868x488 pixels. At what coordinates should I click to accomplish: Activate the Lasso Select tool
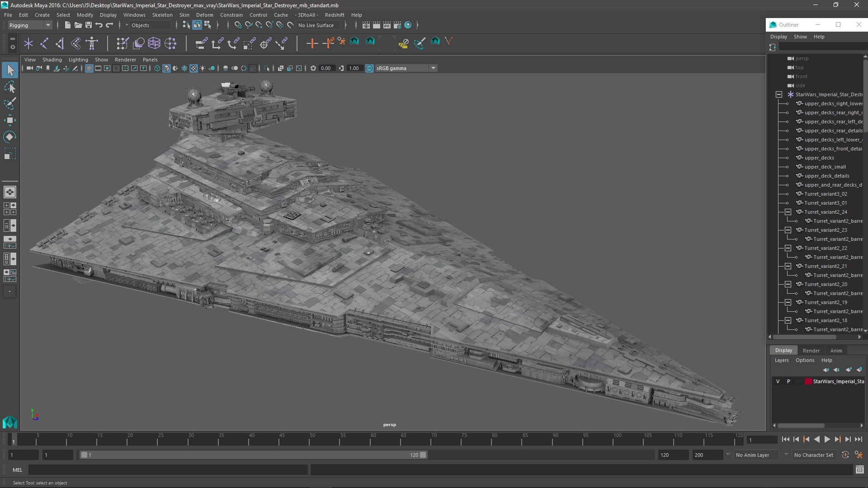tap(10, 87)
